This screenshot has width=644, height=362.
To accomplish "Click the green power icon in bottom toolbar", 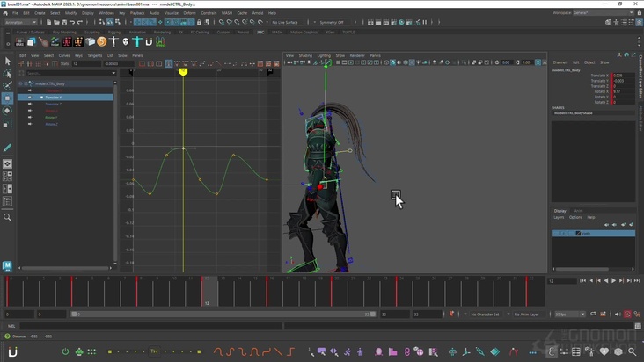I will pos(65,351).
